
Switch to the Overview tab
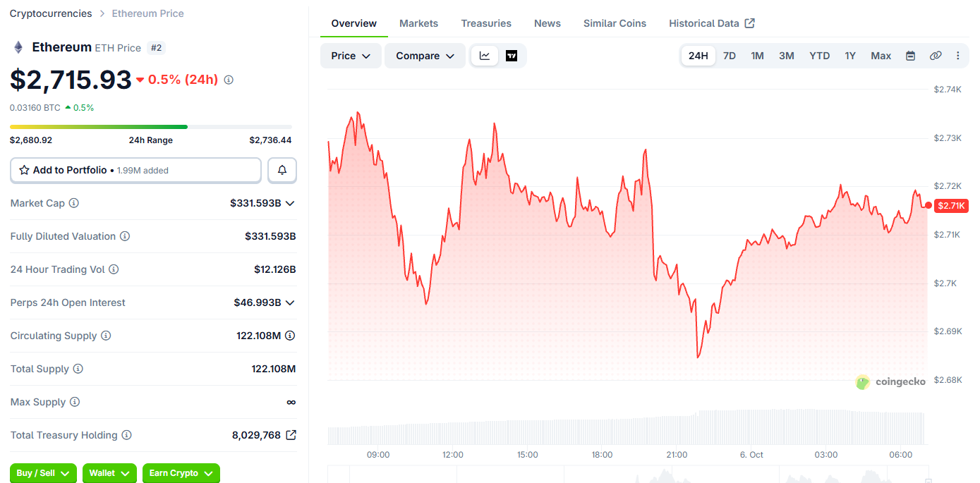354,23
